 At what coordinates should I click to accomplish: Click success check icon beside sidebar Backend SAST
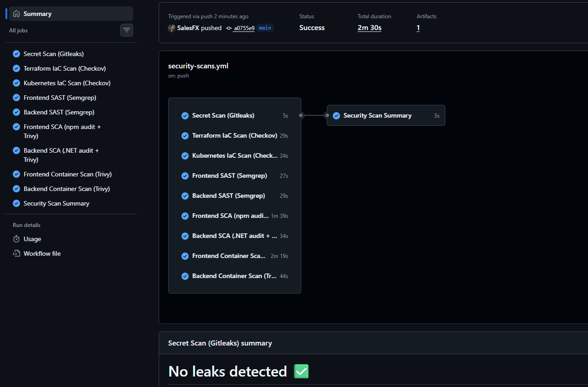(x=16, y=112)
